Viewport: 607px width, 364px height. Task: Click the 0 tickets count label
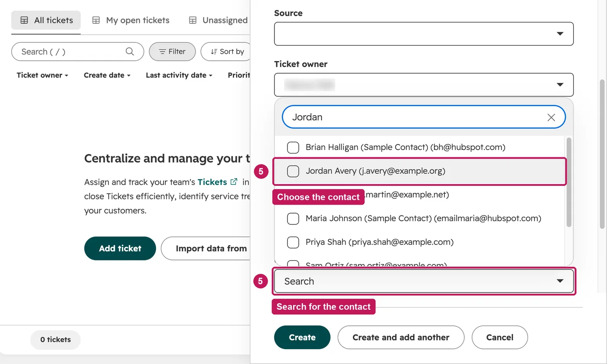tap(55, 340)
